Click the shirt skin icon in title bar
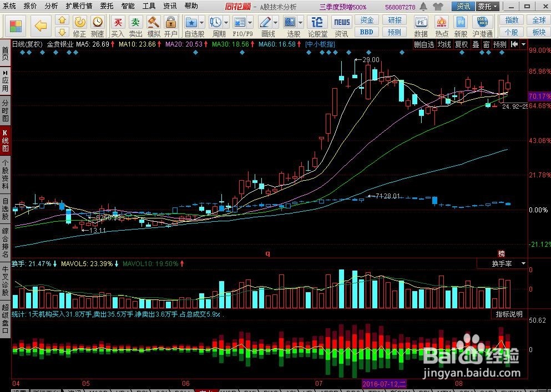Viewport: 551px width, 392px height. pos(438,6)
